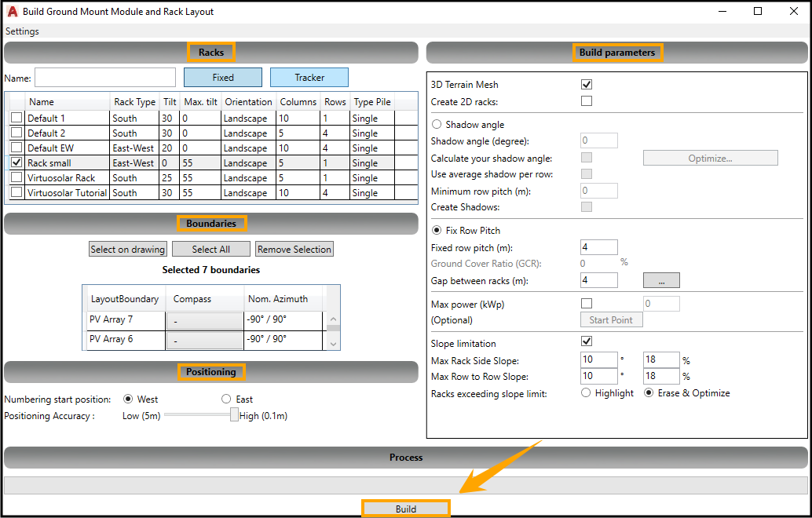This screenshot has width=812, height=518.
Task: Toggle the 3D Terrain Mesh checkbox
Action: click(586, 84)
